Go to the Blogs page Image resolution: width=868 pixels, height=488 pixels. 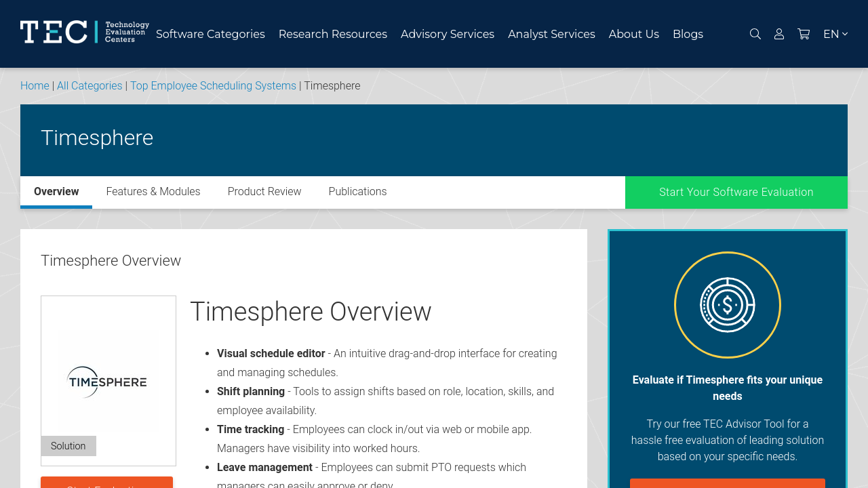click(x=688, y=34)
